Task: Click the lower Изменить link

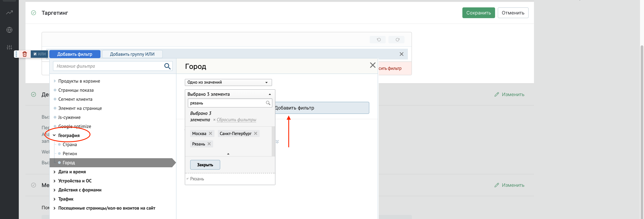Action: [x=513, y=185]
